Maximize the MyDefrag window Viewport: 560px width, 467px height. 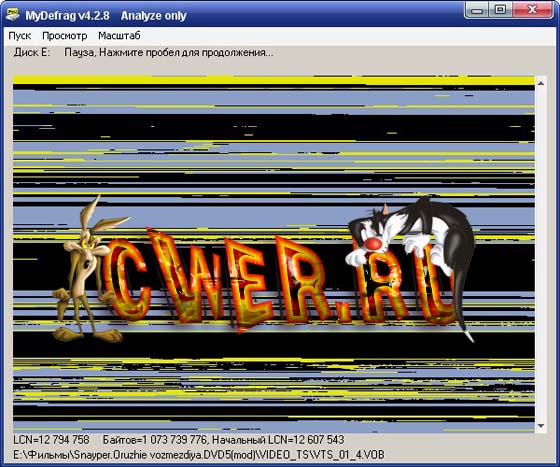[x=500, y=11]
